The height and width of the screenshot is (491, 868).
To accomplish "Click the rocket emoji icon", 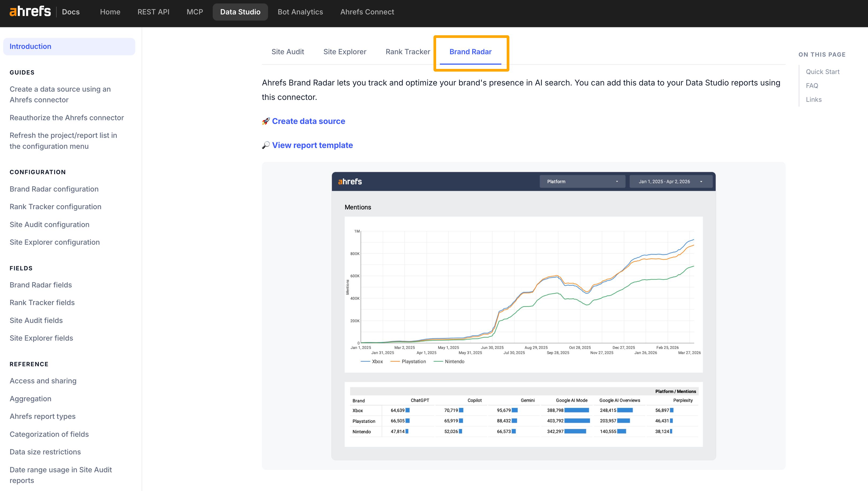I will (266, 121).
